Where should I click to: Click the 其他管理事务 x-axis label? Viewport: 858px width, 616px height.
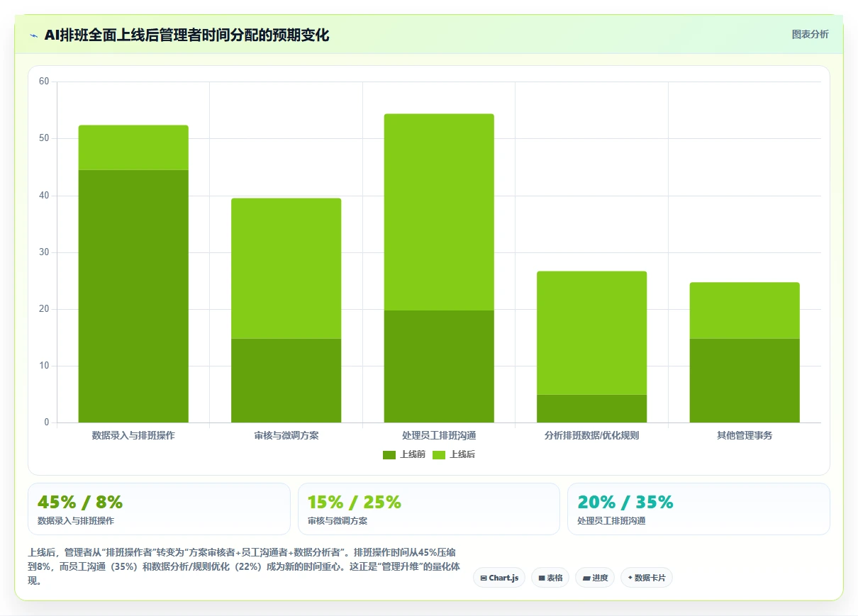coord(745,435)
